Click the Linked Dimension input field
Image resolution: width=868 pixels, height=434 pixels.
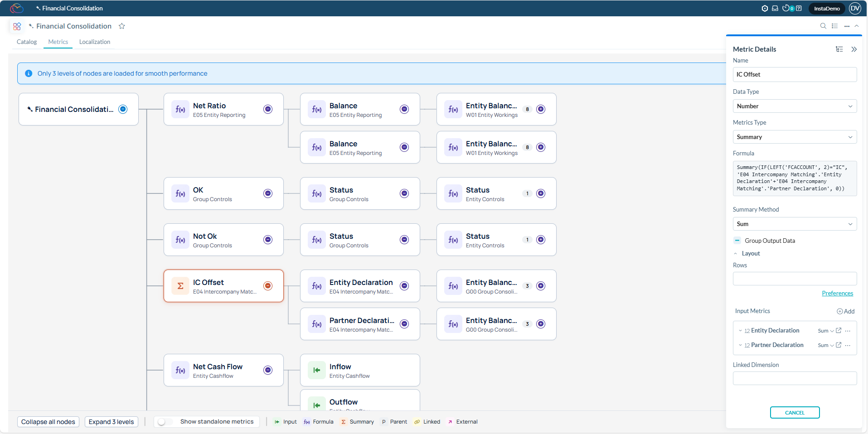795,378
